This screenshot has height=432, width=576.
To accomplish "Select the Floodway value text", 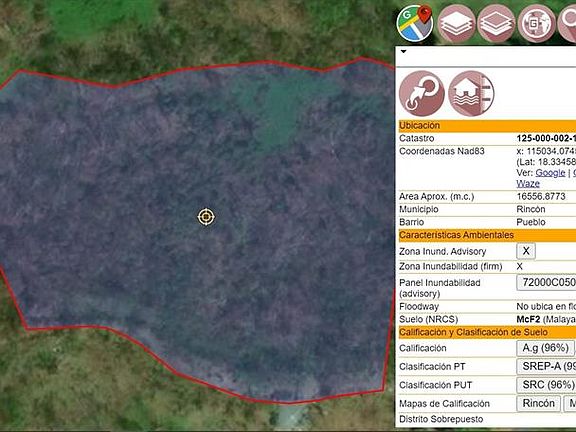I will pos(546,306).
